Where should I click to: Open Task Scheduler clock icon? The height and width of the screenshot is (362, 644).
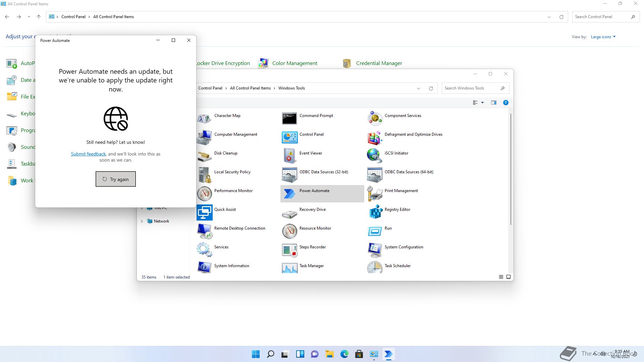375,267
